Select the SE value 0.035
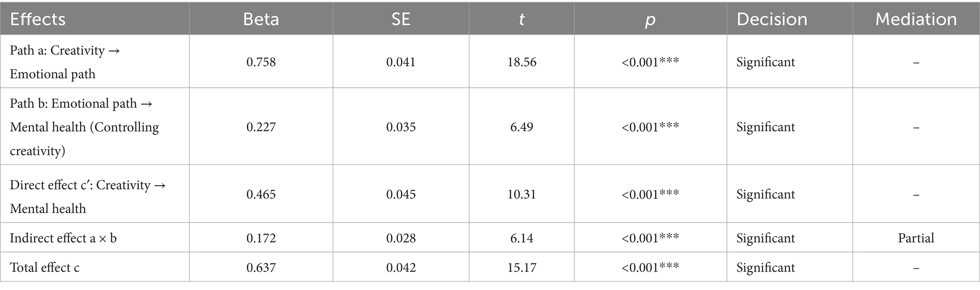The width and height of the screenshot is (980, 290). click(x=401, y=127)
